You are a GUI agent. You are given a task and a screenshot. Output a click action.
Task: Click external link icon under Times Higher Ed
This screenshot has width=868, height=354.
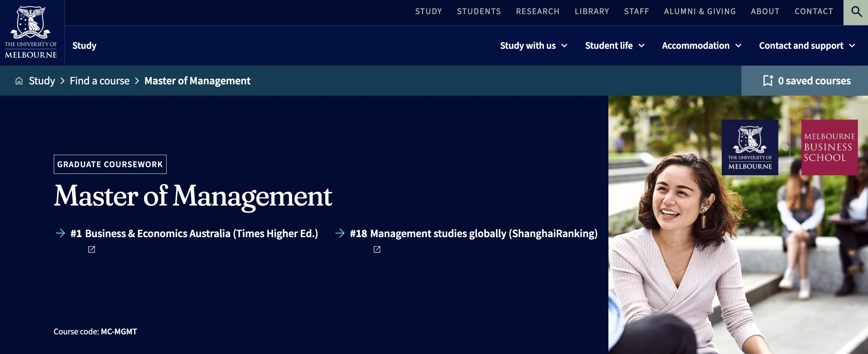coord(92,249)
